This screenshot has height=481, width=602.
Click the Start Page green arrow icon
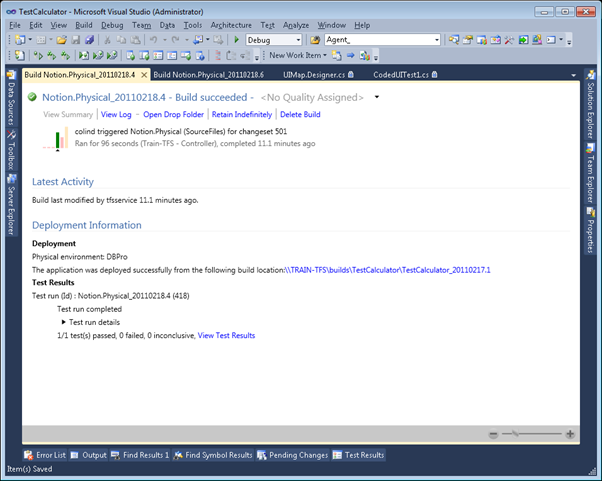[523, 40]
